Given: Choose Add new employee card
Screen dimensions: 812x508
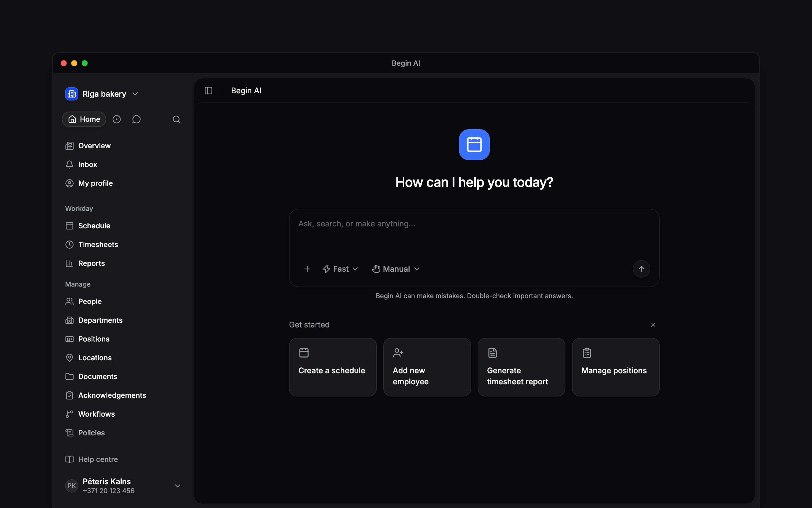Looking at the screenshot, I should tap(427, 367).
